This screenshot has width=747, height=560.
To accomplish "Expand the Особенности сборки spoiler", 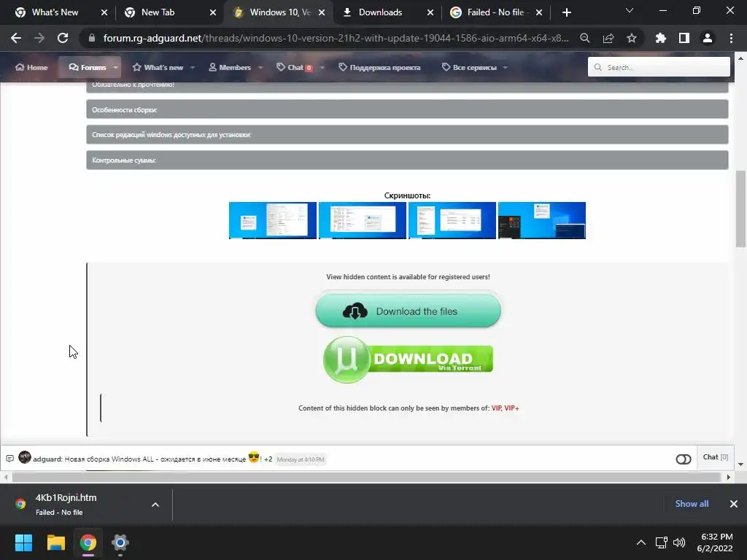I will [x=407, y=109].
